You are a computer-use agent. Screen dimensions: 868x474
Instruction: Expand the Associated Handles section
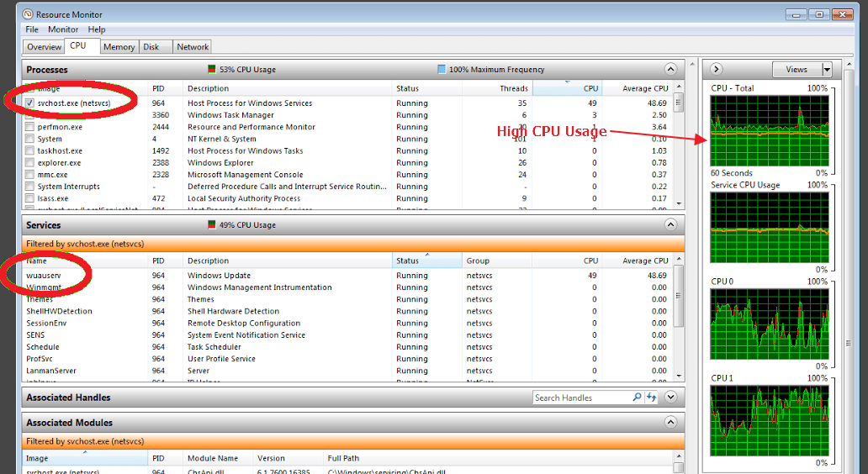pyautogui.click(x=670, y=398)
